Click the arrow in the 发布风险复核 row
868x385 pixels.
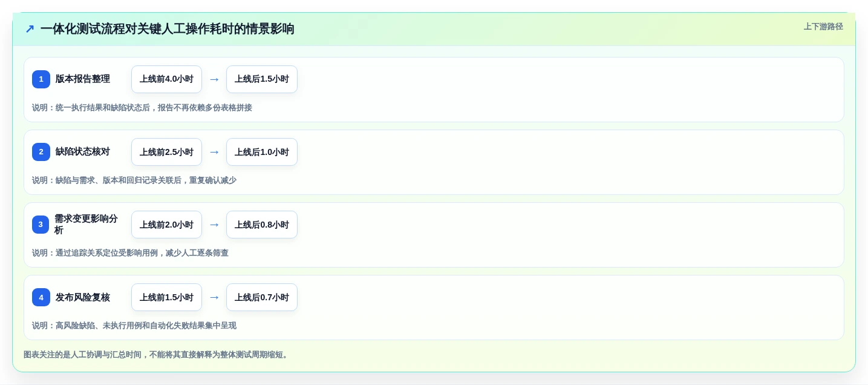click(214, 297)
